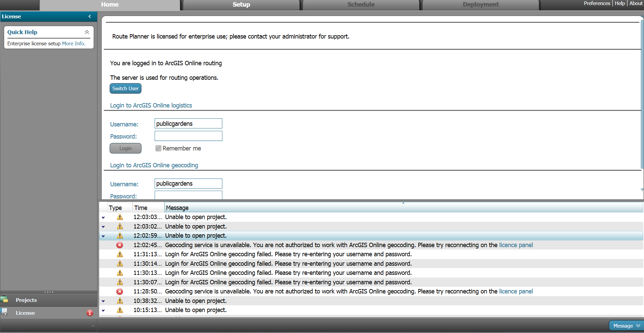This screenshot has width=644, height=333.
Task: Click warning icon of the 10:38:32 message
Action: [x=120, y=301]
